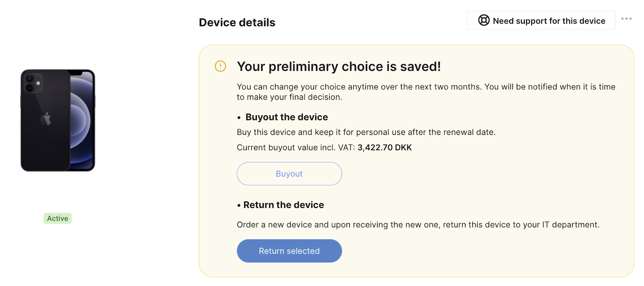Viewport: 644px width, 286px height.
Task: Click the Apple logo on phone back
Action: coord(45,119)
